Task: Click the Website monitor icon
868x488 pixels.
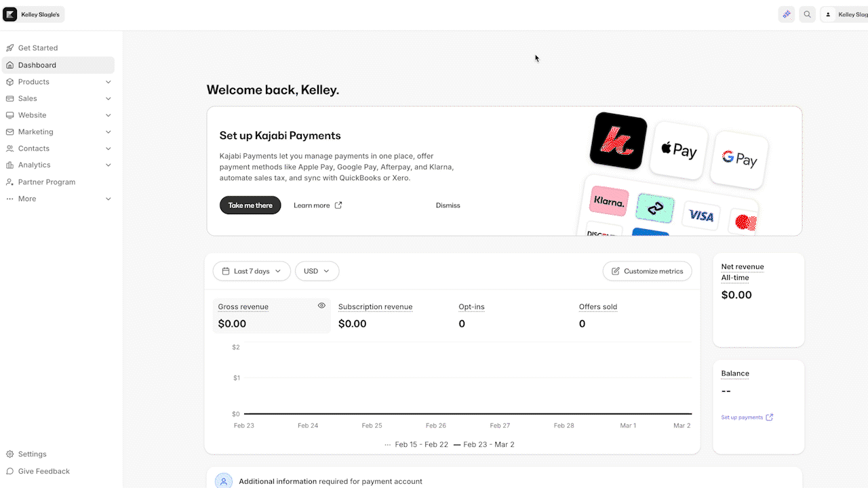Action: coord(10,115)
